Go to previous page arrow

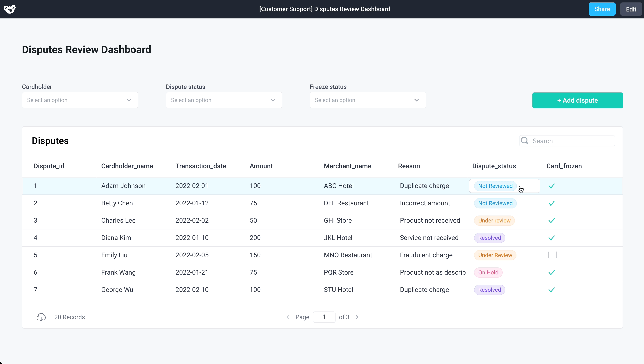(288, 317)
